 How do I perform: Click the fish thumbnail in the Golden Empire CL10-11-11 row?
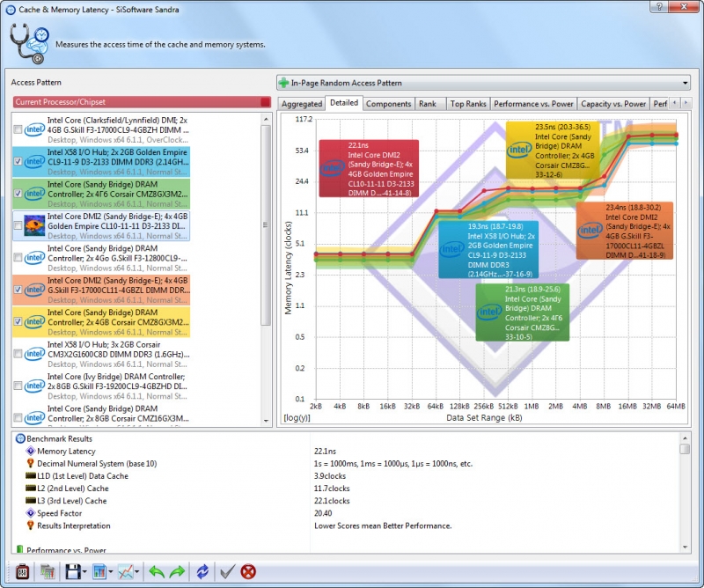[34, 225]
